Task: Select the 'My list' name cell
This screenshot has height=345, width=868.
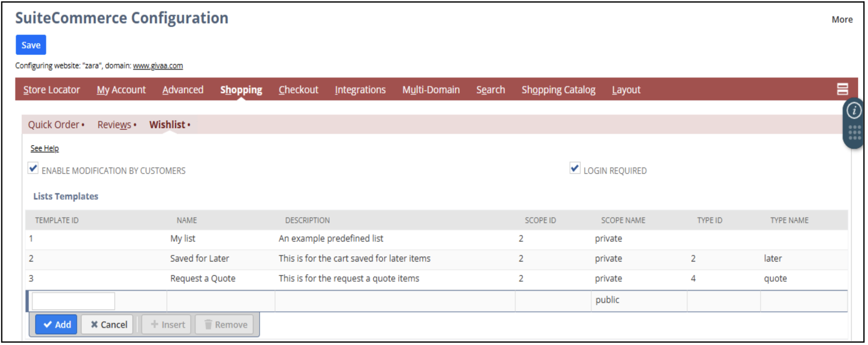Action: [182, 239]
